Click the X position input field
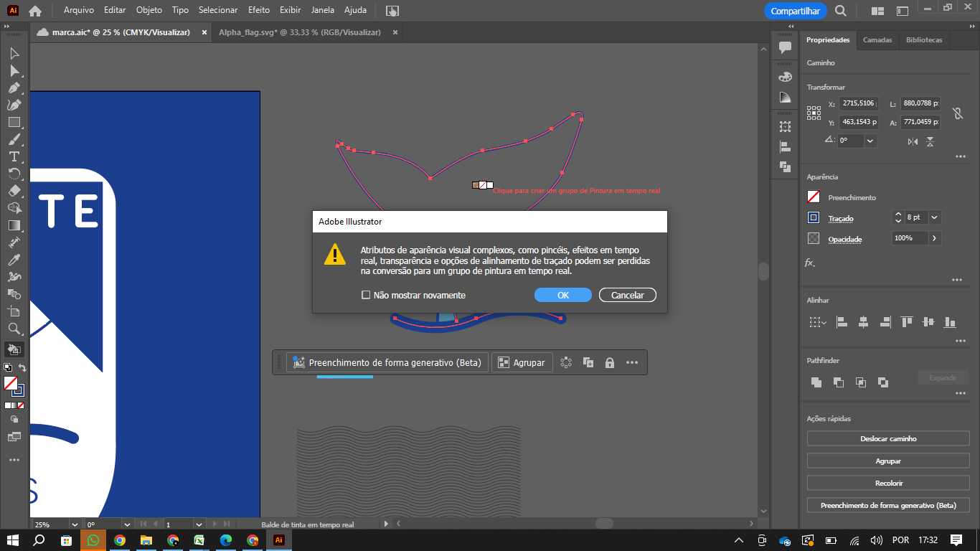This screenshot has width=980, height=551. click(x=859, y=103)
